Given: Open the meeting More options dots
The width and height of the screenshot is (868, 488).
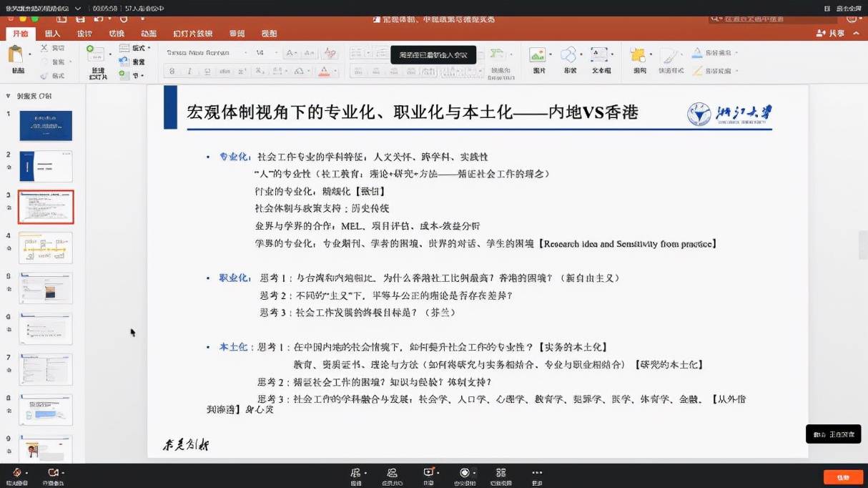Looking at the screenshot, I should click(x=537, y=472).
